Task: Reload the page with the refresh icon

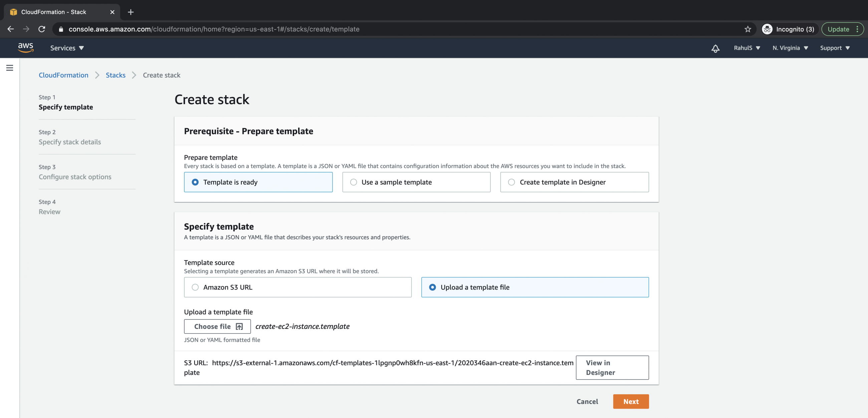Action: 42,29
